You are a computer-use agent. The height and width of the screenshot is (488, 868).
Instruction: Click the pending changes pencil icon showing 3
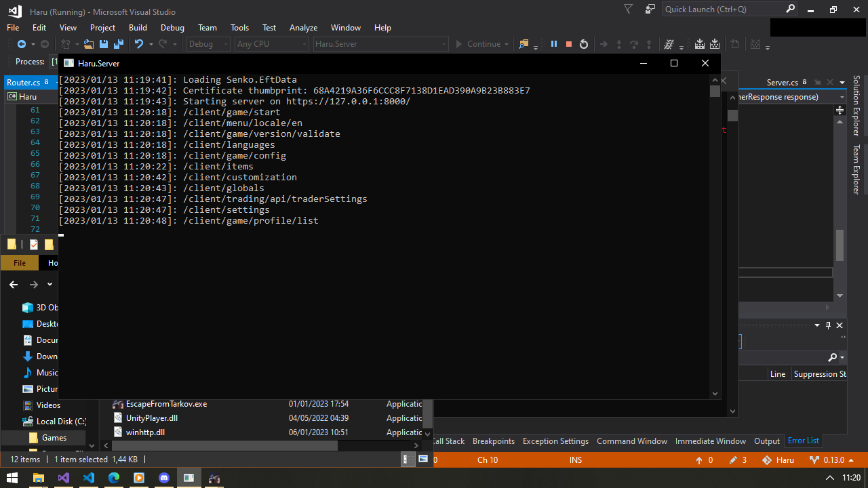(x=736, y=460)
